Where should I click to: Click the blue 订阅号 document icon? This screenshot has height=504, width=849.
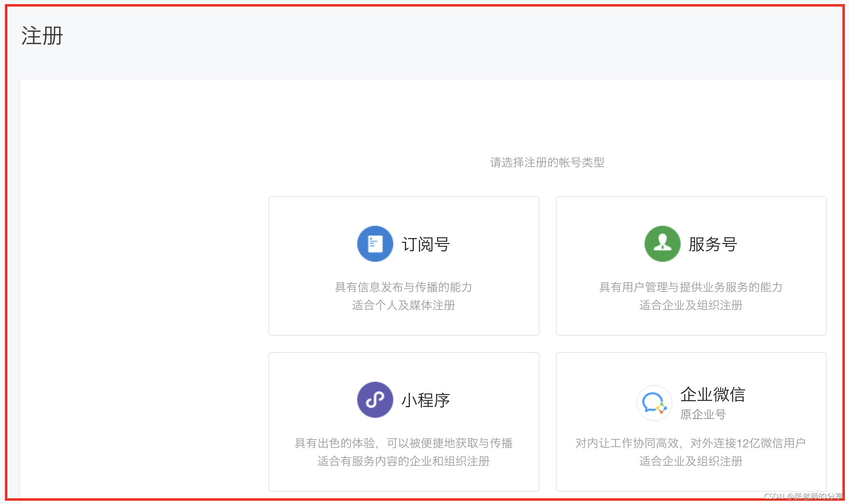(x=375, y=244)
